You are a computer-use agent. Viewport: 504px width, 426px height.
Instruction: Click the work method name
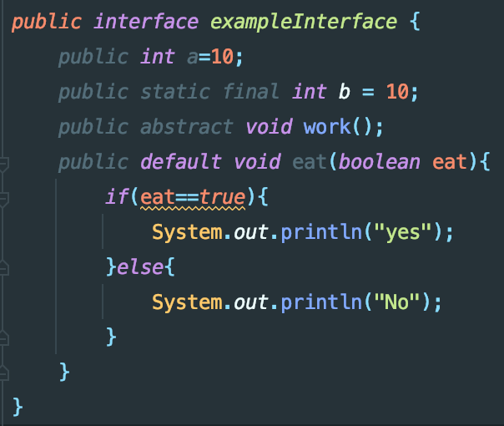click(x=327, y=127)
